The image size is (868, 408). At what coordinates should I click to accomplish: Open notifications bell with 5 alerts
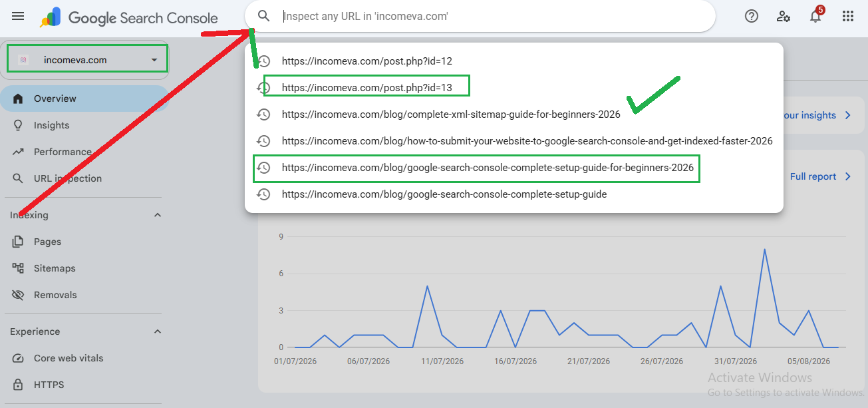[x=816, y=15]
